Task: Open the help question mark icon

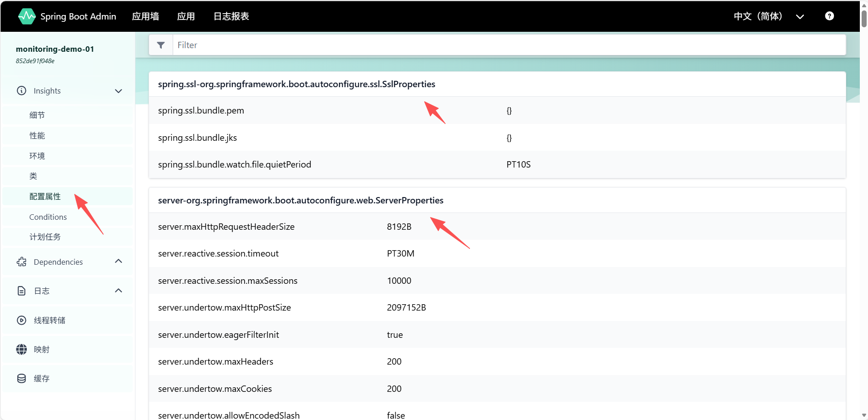Action: point(829,16)
